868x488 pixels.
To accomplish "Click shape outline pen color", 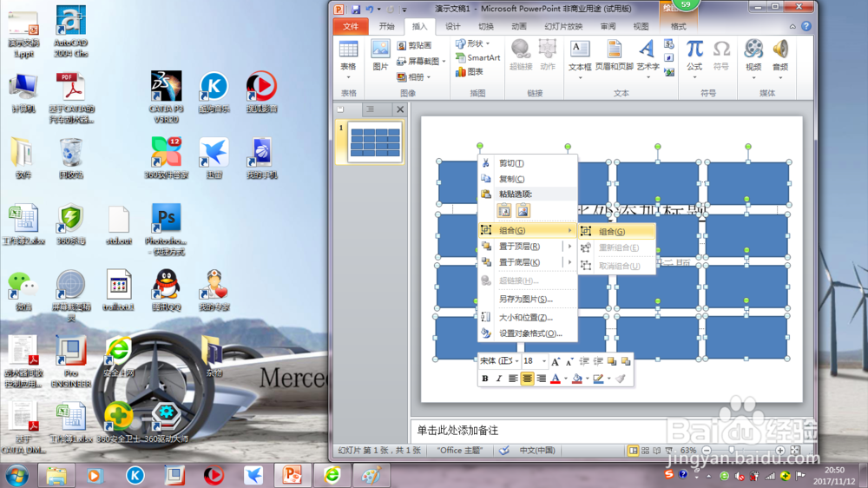I will pyautogui.click(x=598, y=379).
